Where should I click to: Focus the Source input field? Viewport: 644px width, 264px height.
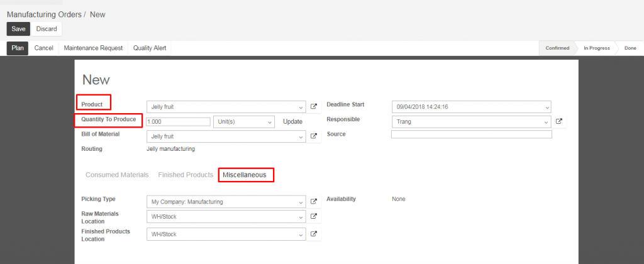point(472,135)
